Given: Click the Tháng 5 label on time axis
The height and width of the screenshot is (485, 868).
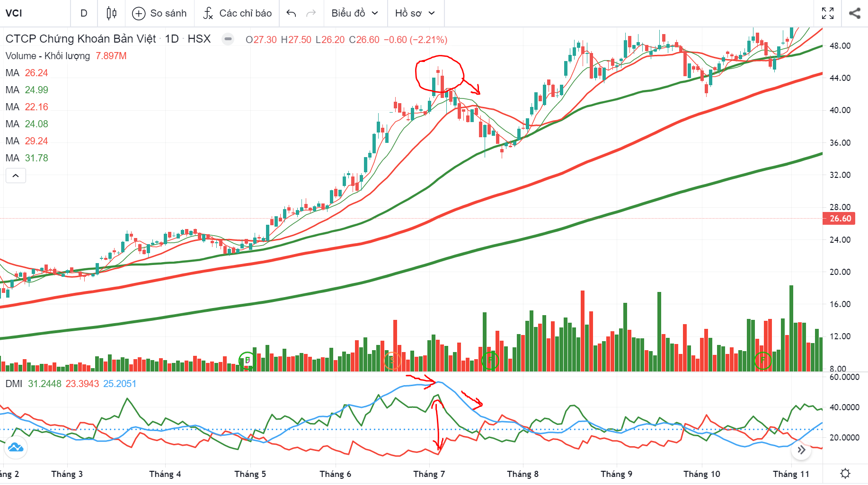Looking at the screenshot, I should (250, 474).
